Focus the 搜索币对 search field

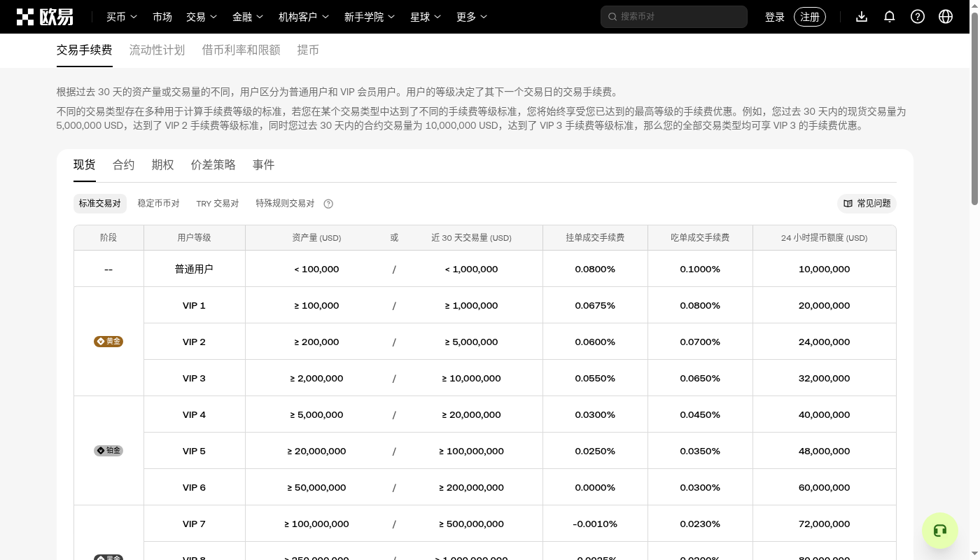click(x=674, y=17)
